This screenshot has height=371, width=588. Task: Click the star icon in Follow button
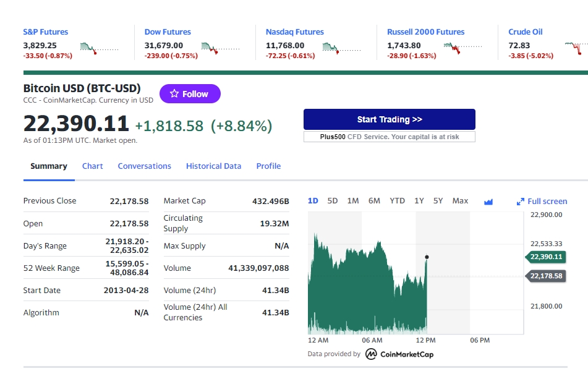tap(174, 94)
